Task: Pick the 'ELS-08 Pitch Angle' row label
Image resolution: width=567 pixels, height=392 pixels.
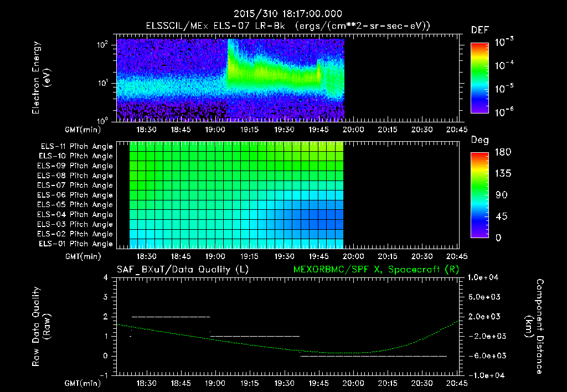Action: tap(75, 176)
